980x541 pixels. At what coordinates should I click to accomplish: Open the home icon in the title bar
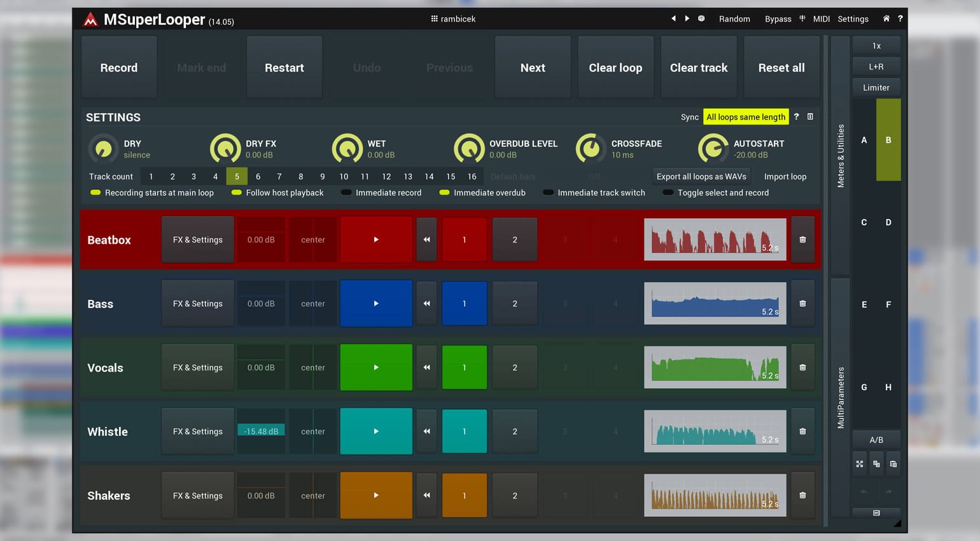pos(886,18)
